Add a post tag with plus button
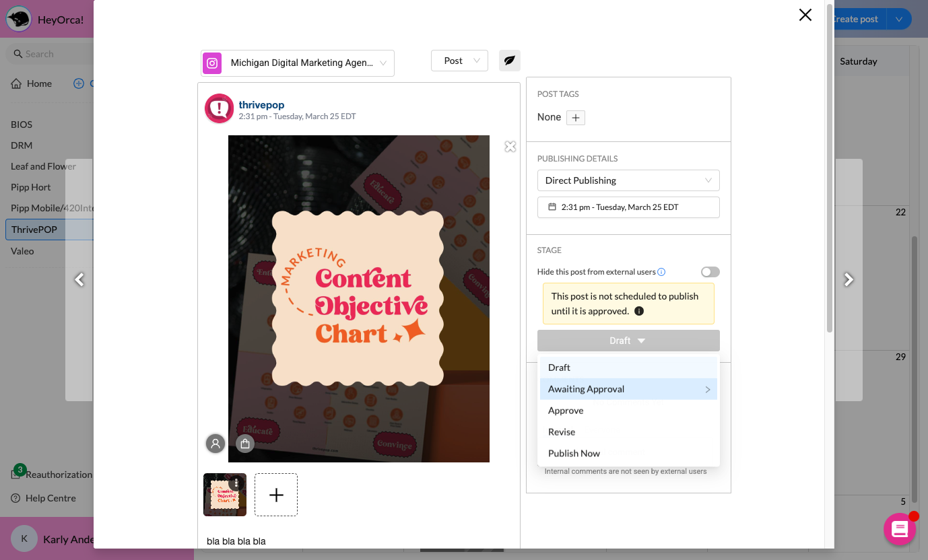 [576, 118]
